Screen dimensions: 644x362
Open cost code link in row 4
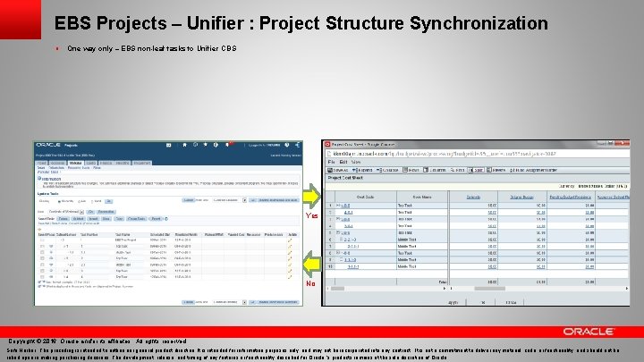(349, 226)
